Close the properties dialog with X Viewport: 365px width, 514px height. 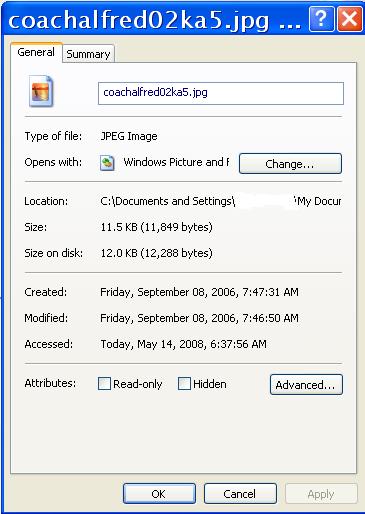tap(350, 19)
